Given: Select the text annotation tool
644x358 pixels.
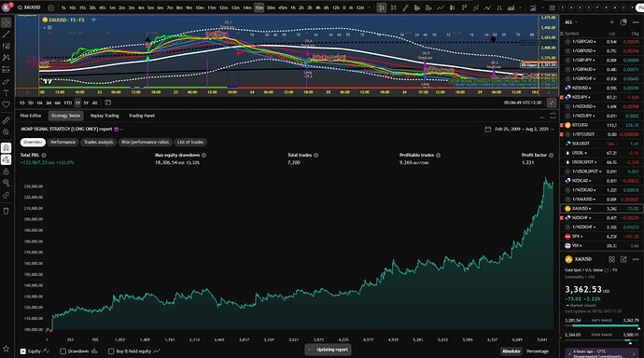Looking at the screenshot, I should (x=7, y=93).
